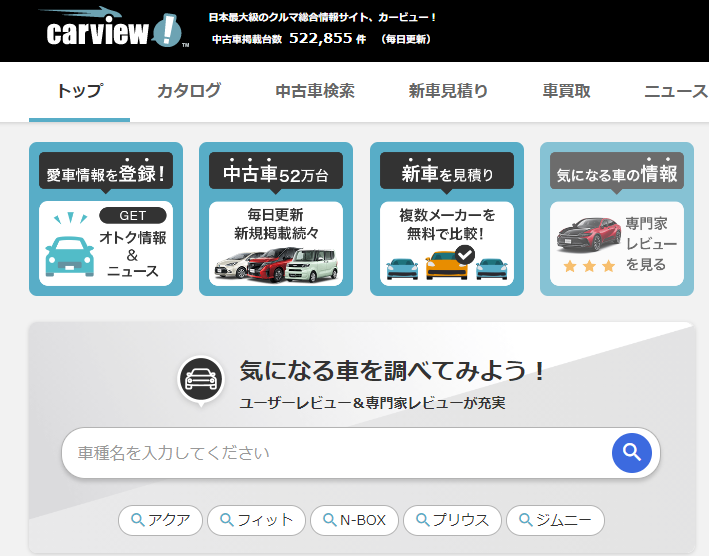Select the 新車見積り tab

448,91
